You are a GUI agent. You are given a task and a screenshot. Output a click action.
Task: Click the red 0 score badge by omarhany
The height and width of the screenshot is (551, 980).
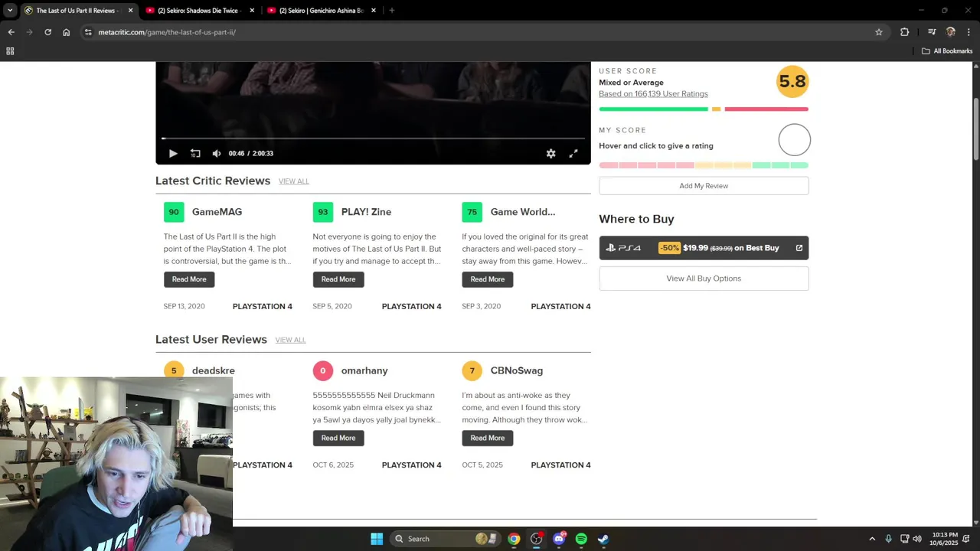click(322, 370)
